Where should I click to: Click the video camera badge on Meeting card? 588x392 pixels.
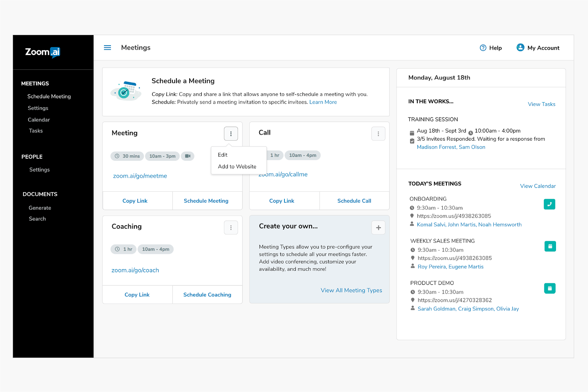pyautogui.click(x=187, y=156)
